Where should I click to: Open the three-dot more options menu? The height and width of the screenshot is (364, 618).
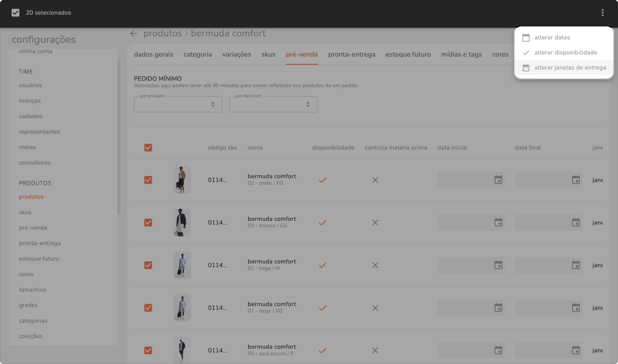[602, 13]
